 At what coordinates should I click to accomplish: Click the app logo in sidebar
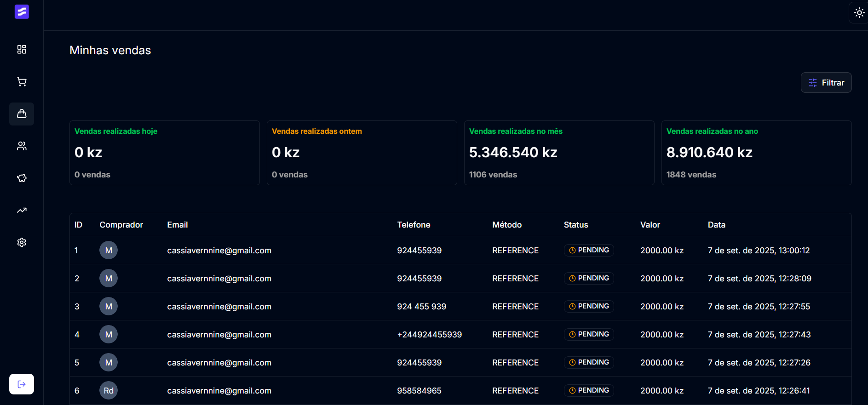pos(22,12)
